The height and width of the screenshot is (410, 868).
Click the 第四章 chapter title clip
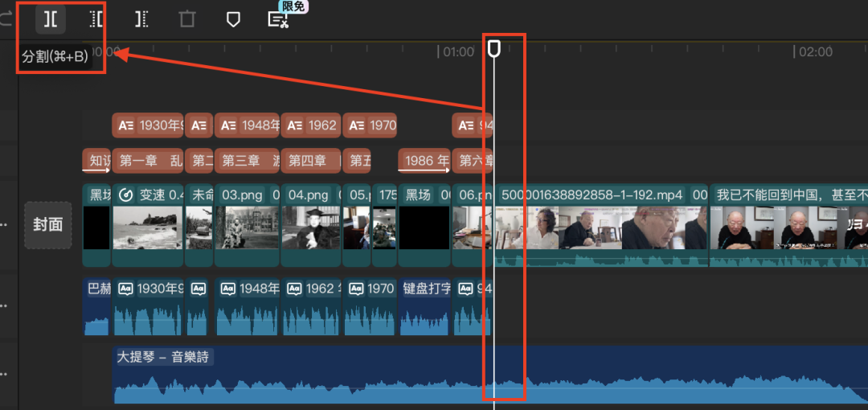click(x=312, y=161)
